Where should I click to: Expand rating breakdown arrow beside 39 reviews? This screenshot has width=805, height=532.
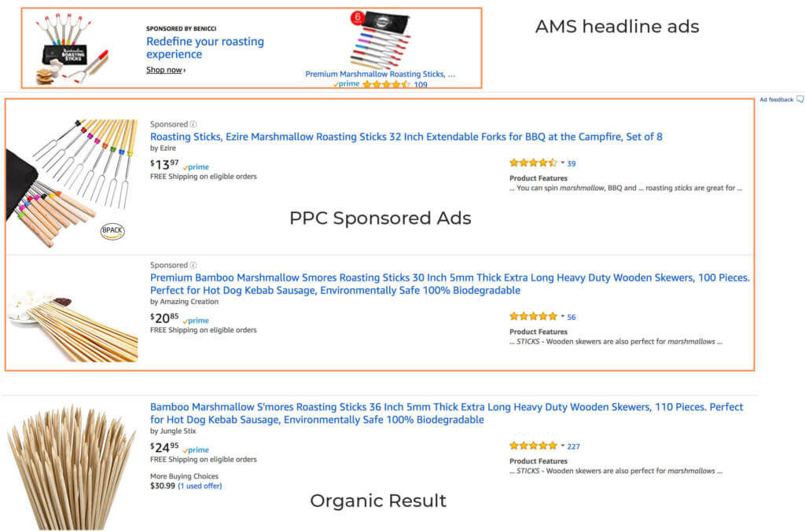pos(563,163)
